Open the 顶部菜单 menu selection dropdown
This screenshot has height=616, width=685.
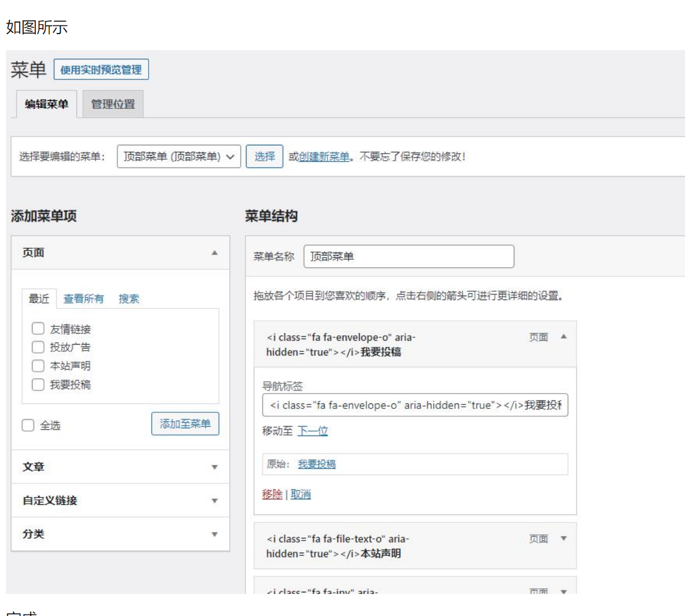click(178, 157)
